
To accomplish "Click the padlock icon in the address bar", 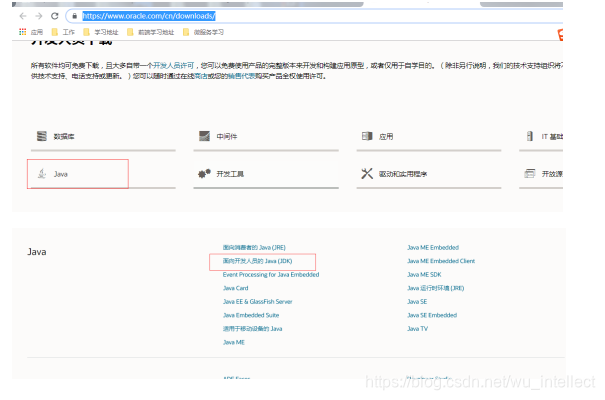I will pyautogui.click(x=75, y=16).
